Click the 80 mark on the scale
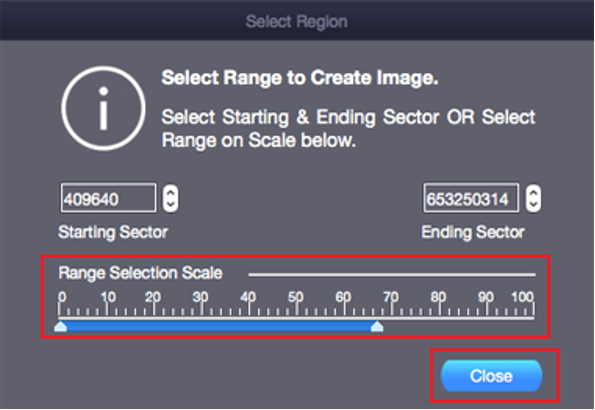The image size is (595, 410). pos(438,297)
